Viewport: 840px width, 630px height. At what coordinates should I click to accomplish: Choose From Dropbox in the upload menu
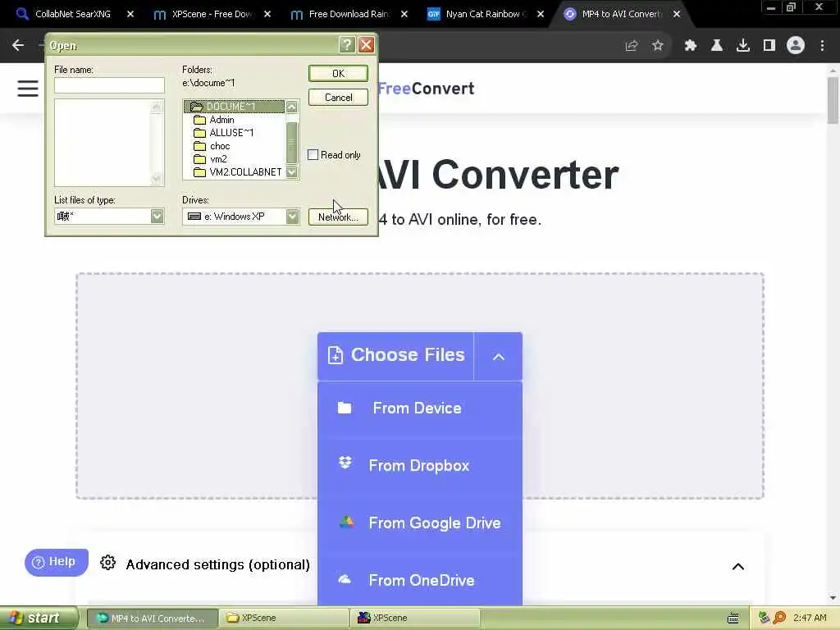tap(420, 466)
